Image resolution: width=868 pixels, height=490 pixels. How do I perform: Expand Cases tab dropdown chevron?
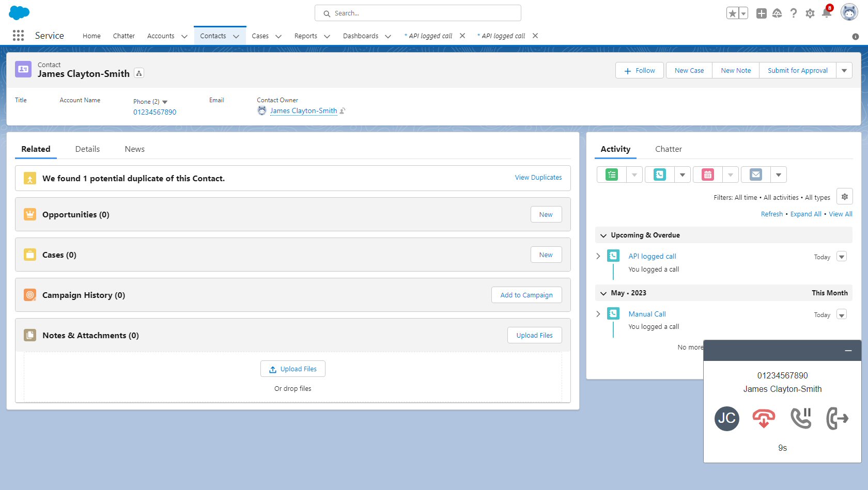[x=278, y=36]
